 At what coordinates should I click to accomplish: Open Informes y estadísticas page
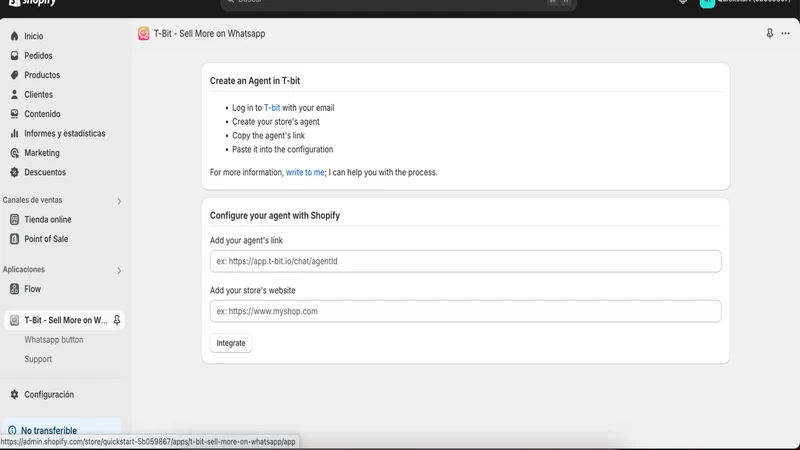pyautogui.click(x=65, y=133)
